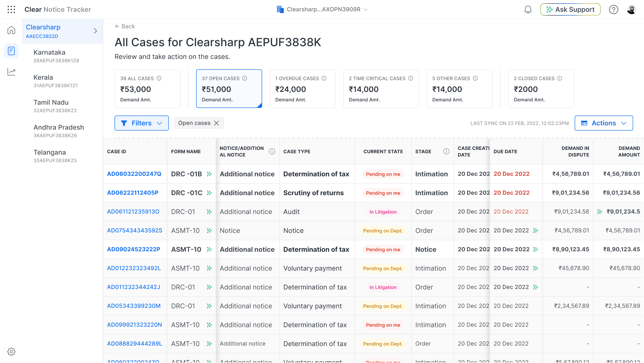Select Andhra Pradesh GSTIN in sidebar

click(62, 131)
